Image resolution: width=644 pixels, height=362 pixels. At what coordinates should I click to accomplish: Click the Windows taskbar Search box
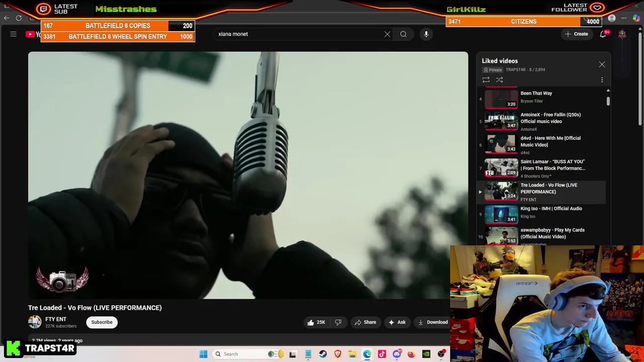[x=248, y=354]
